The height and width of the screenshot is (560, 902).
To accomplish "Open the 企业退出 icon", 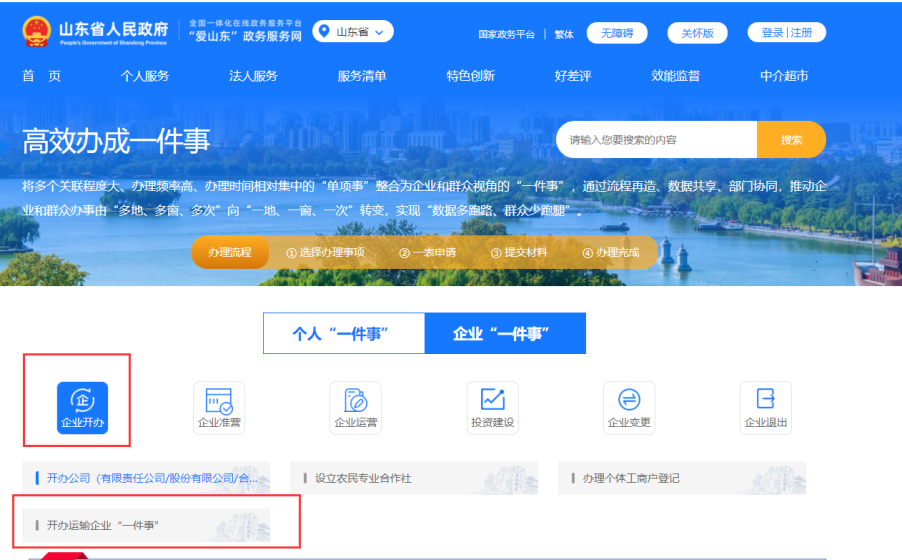I will 765,400.
